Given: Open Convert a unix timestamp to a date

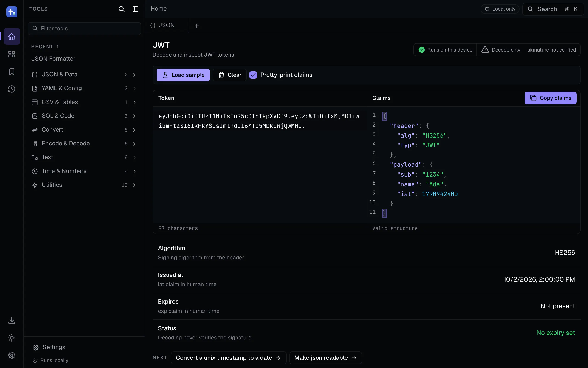Looking at the screenshot, I should click(228, 358).
